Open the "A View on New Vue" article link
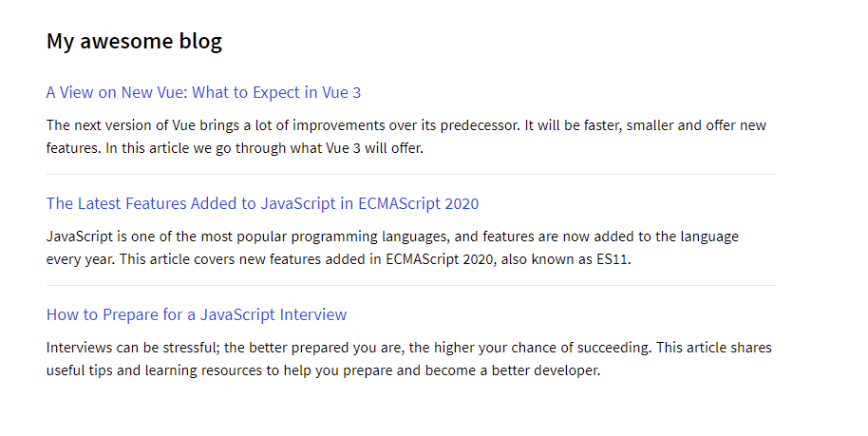The height and width of the screenshot is (436, 868). click(x=203, y=92)
